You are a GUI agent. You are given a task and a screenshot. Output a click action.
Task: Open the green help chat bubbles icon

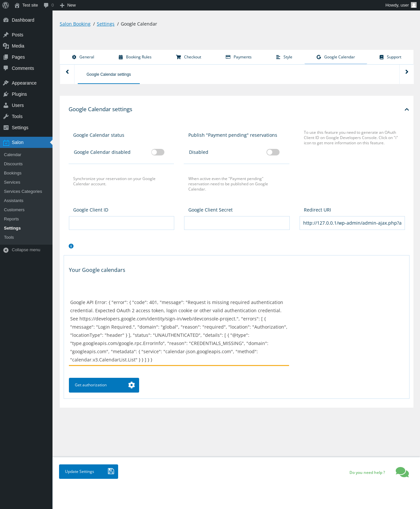[x=402, y=472]
